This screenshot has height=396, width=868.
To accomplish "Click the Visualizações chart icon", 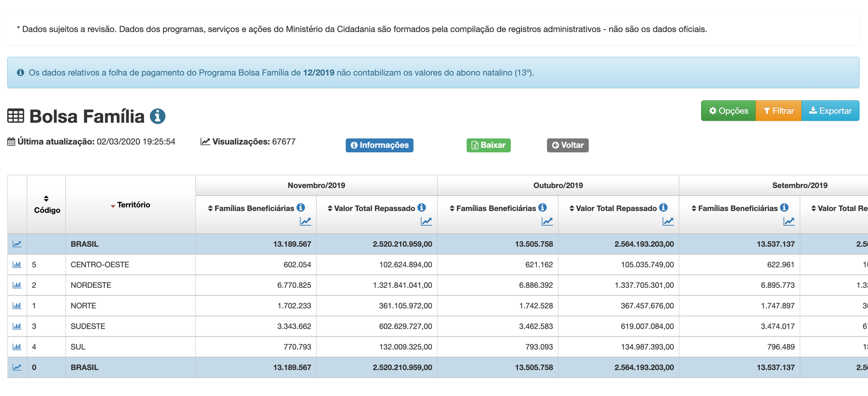I will (205, 142).
